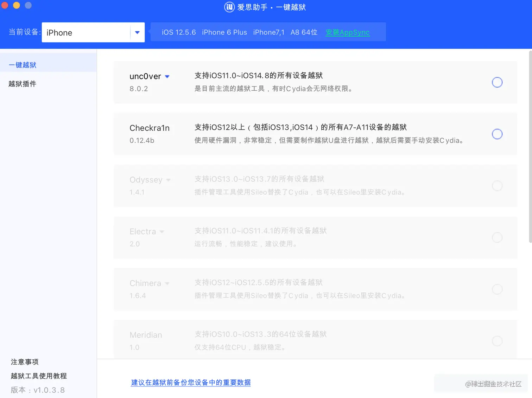The width and height of the screenshot is (532, 398).
Task: Click the iPhone7,1 identifier text
Action: click(269, 32)
